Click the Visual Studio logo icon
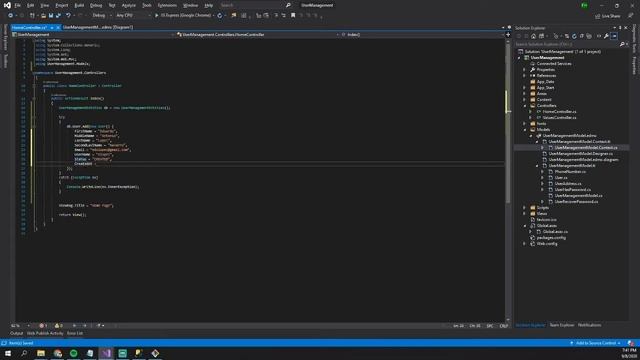This screenshot has height=360, width=640. tap(7, 5)
